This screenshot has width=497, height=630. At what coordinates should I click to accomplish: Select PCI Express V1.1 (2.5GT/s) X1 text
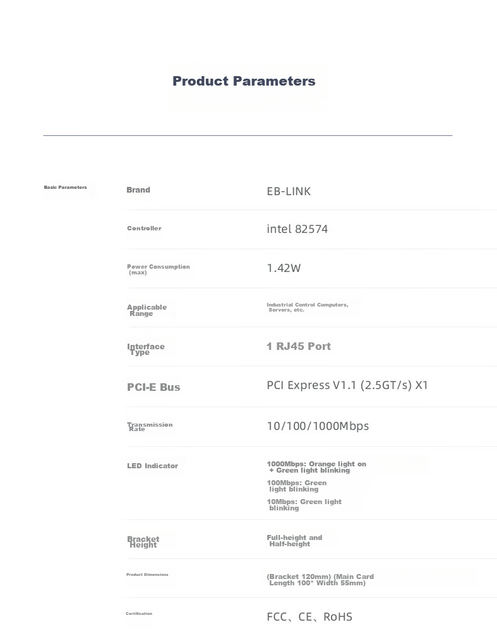coord(347,385)
